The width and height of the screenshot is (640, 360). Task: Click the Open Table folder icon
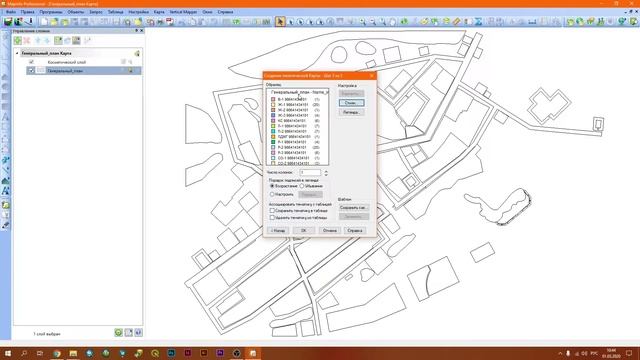click(x=54, y=22)
